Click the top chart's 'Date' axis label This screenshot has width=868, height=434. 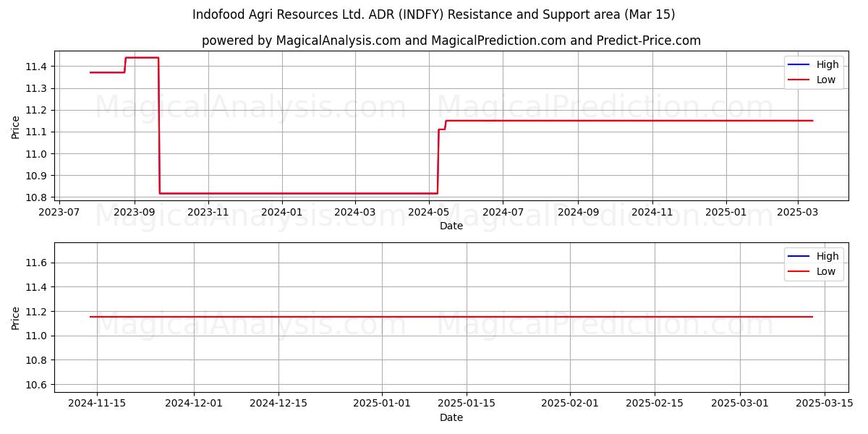(451, 226)
